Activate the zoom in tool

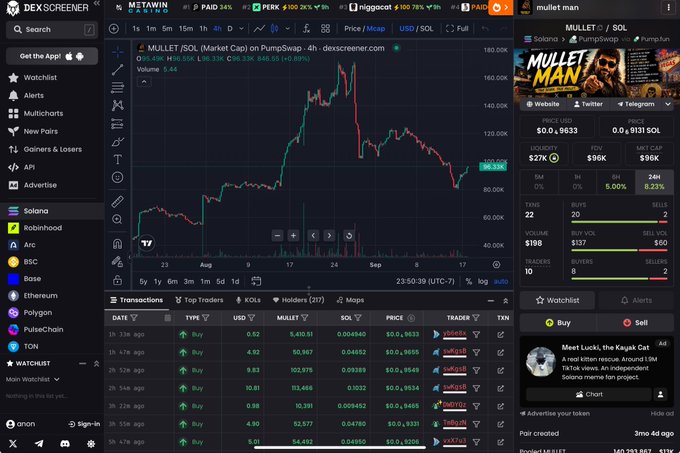click(117, 219)
